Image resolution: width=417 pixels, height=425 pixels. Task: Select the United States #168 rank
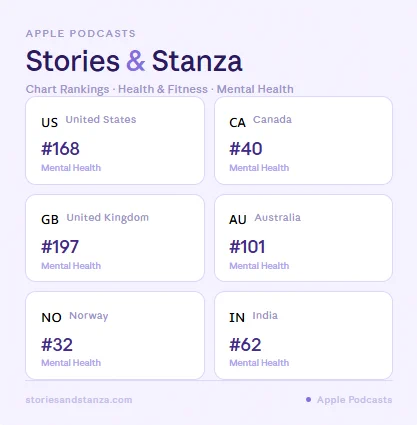point(60,149)
